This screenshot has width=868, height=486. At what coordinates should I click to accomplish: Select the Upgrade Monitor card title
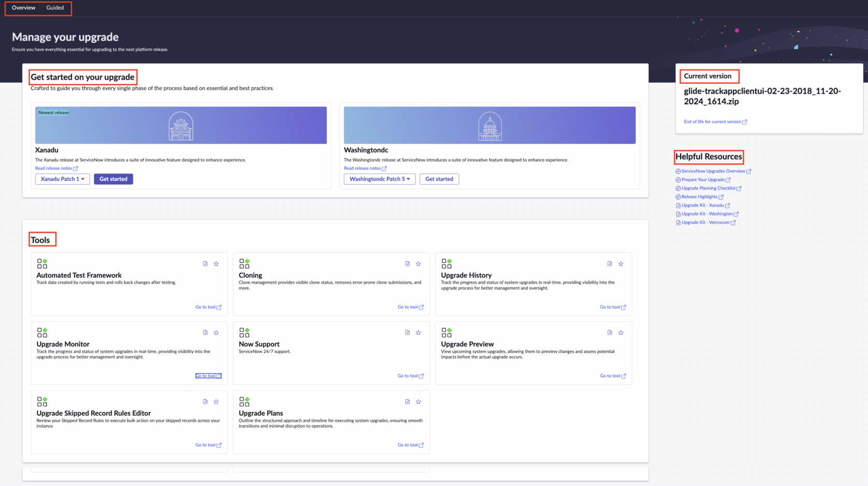(63, 344)
